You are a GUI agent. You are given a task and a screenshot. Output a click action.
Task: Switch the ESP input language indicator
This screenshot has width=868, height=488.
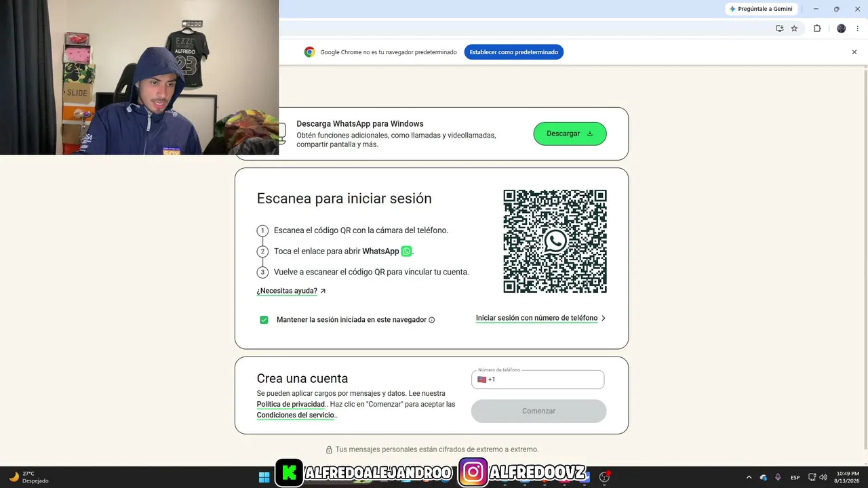pyautogui.click(x=795, y=477)
